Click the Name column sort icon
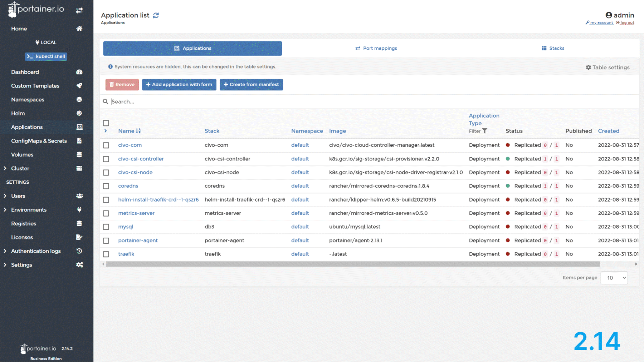 click(138, 131)
